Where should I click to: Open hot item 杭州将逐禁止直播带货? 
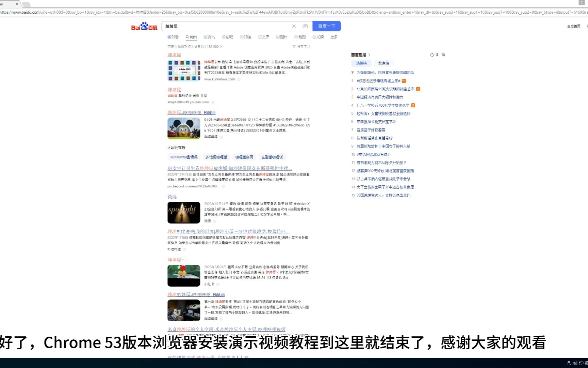pos(374,138)
